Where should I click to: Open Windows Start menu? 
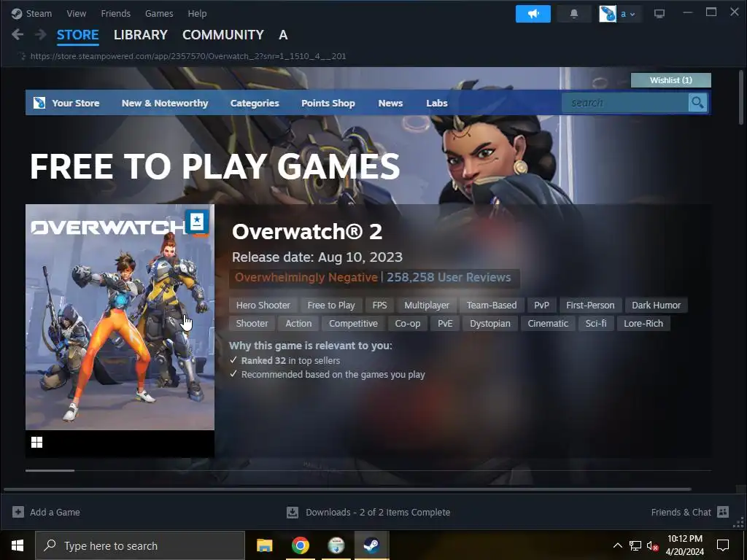(18, 545)
